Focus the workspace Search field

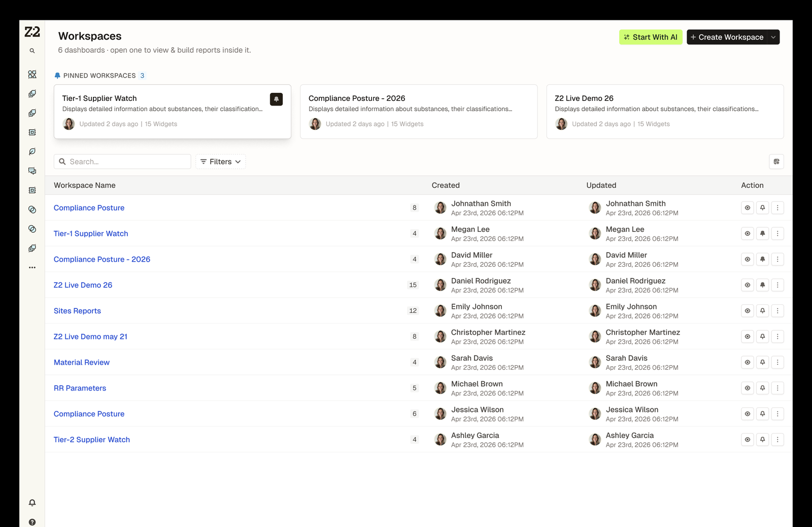(122, 162)
